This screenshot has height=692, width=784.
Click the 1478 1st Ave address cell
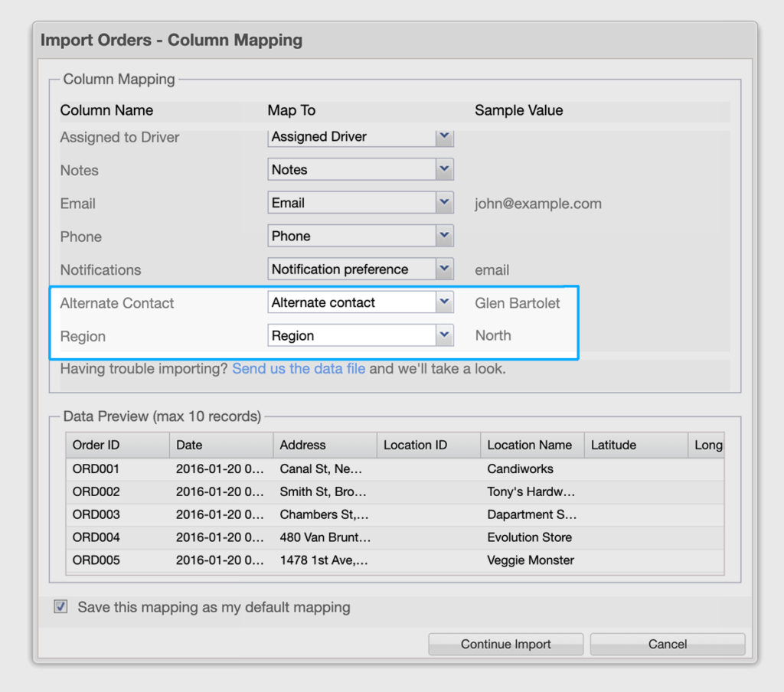tap(324, 560)
